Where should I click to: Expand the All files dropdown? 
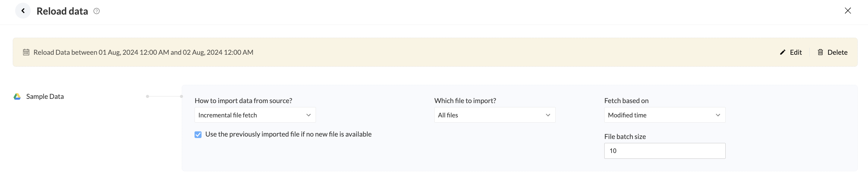494,115
